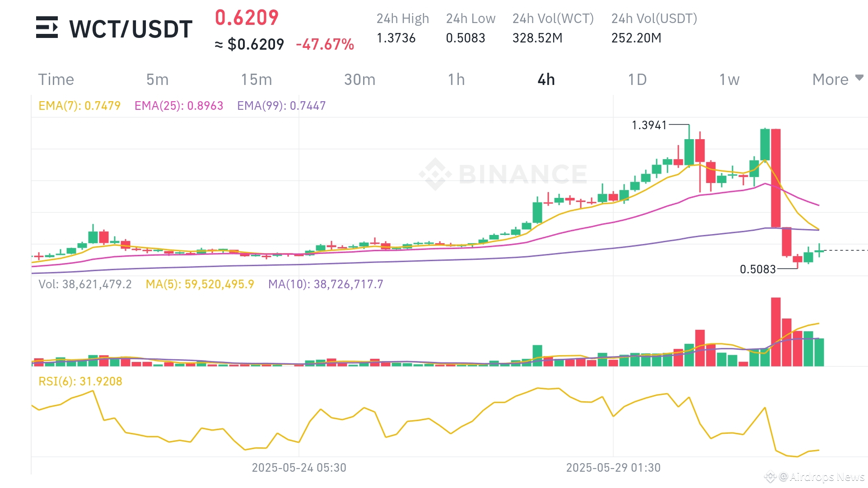Click the MA(5) volume average label

[x=200, y=284]
